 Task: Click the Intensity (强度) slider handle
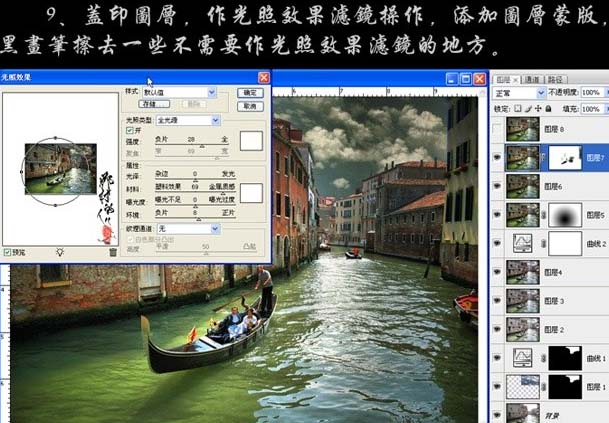click(202, 146)
